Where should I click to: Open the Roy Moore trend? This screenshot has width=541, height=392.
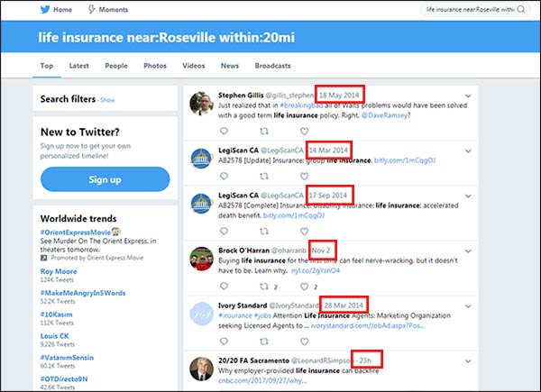tap(59, 271)
